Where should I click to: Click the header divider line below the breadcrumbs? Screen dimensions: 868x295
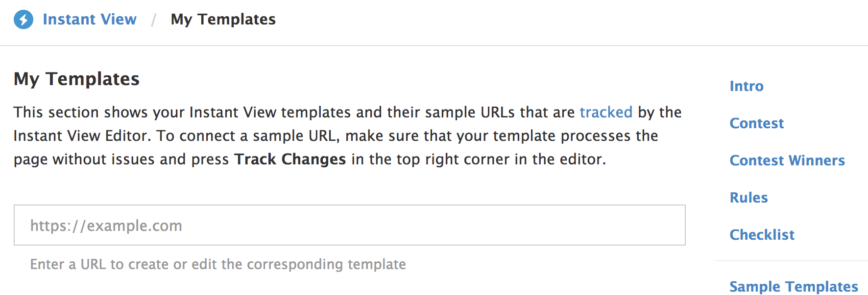(x=434, y=45)
